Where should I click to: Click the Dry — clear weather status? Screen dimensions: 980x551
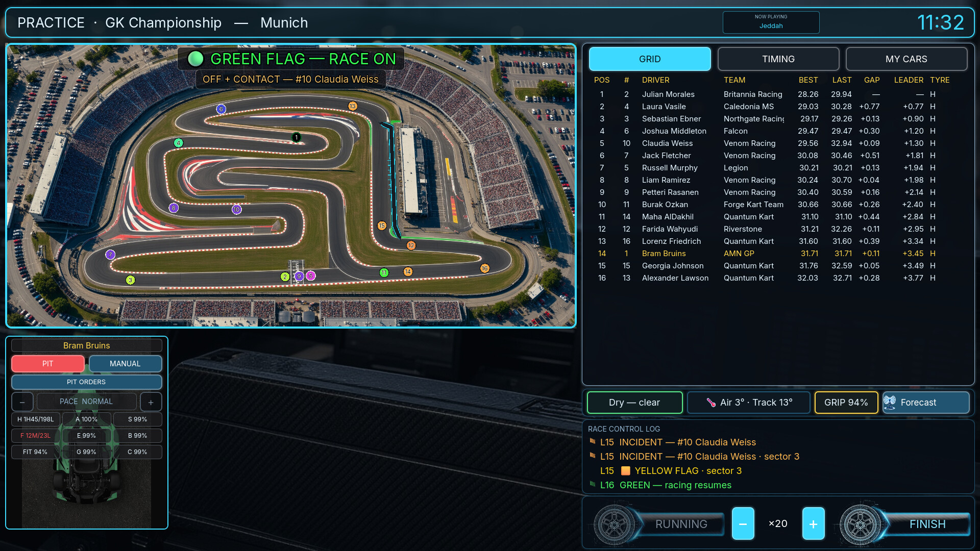[634, 403]
